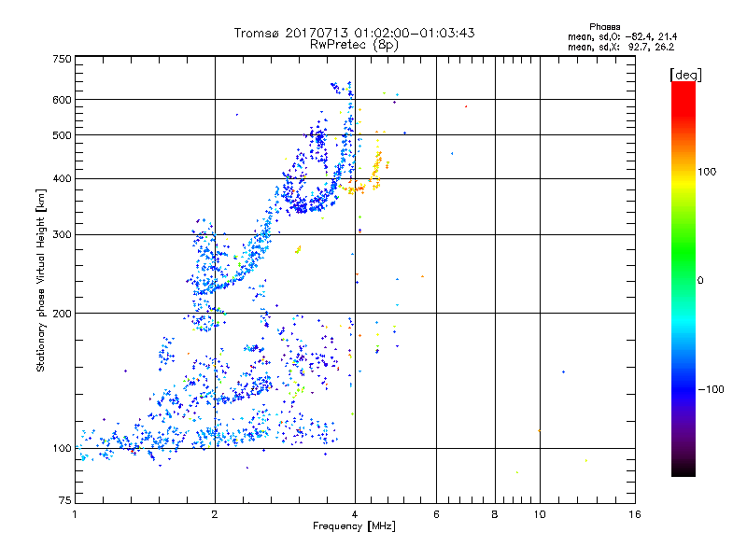Click the '6' x-axis tick label

pyautogui.click(x=436, y=514)
